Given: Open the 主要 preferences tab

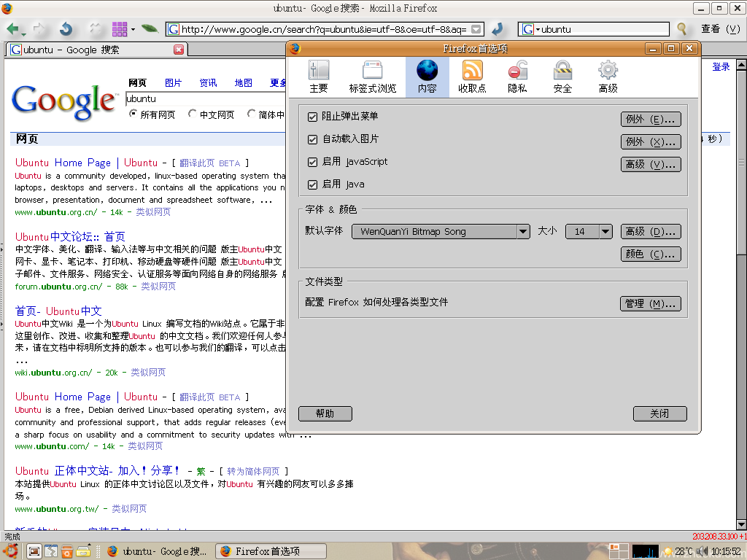Looking at the screenshot, I should click(319, 77).
